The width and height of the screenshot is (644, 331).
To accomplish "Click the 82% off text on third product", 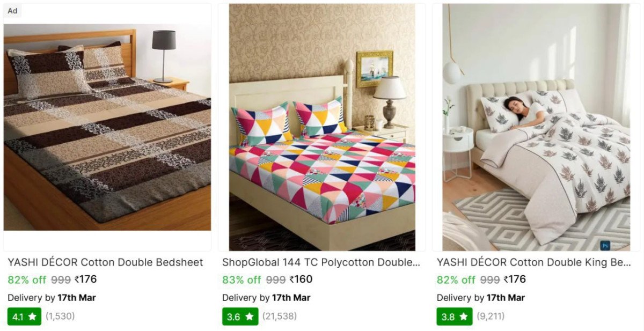I will [x=456, y=279].
